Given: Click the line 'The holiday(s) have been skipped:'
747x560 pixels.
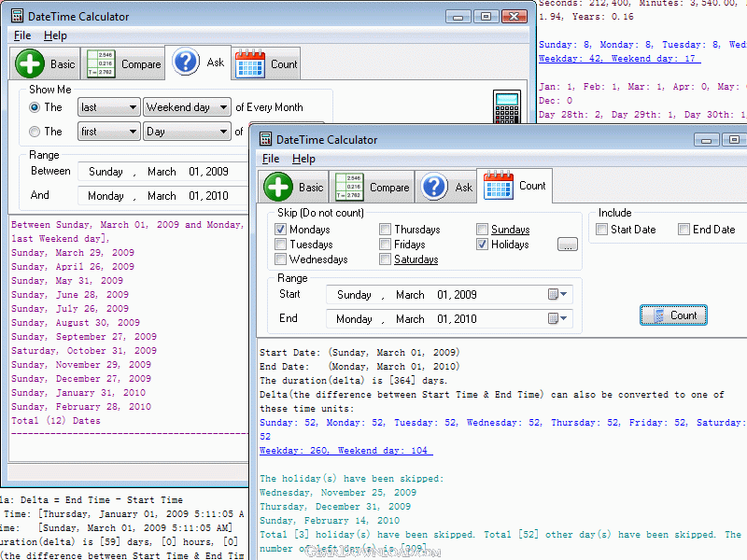Looking at the screenshot, I should point(352,479).
